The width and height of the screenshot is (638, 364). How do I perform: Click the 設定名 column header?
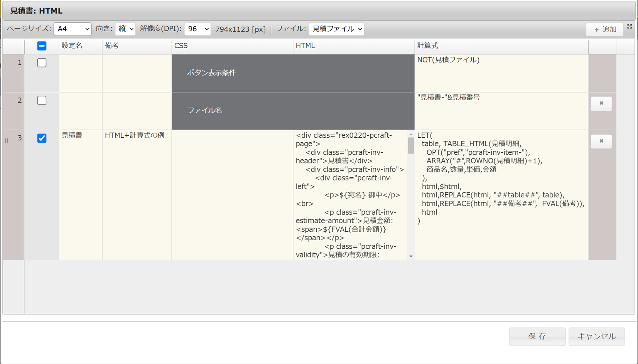pyautogui.click(x=80, y=46)
